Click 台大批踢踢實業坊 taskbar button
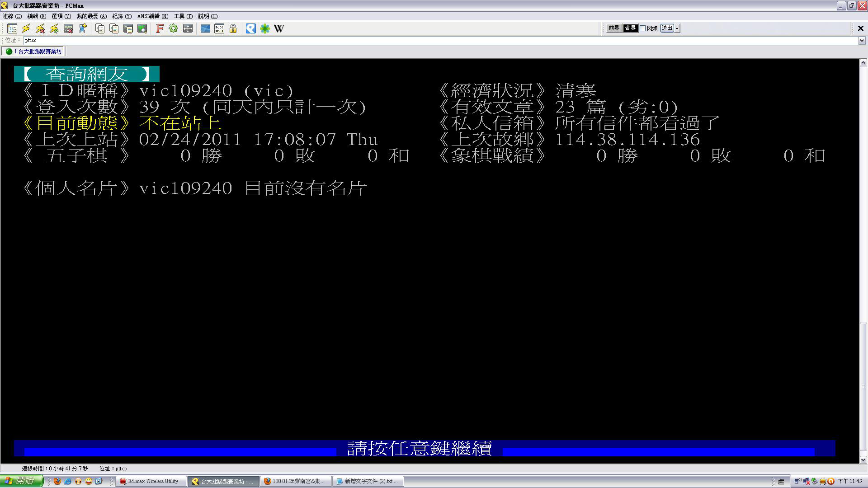 click(224, 481)
